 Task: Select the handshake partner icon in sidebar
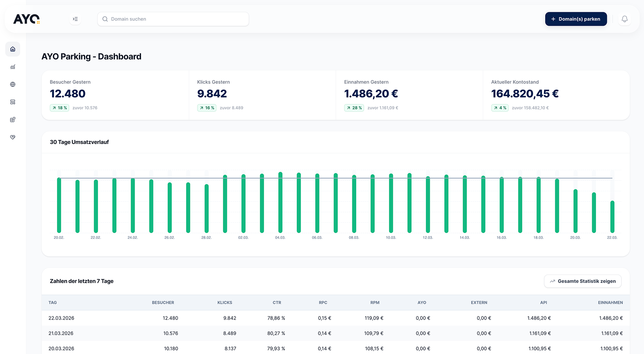tap(13, 137)
